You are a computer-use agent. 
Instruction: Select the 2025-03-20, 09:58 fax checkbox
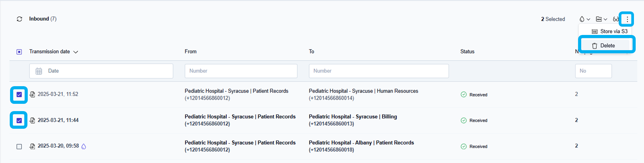pos(19,146)
